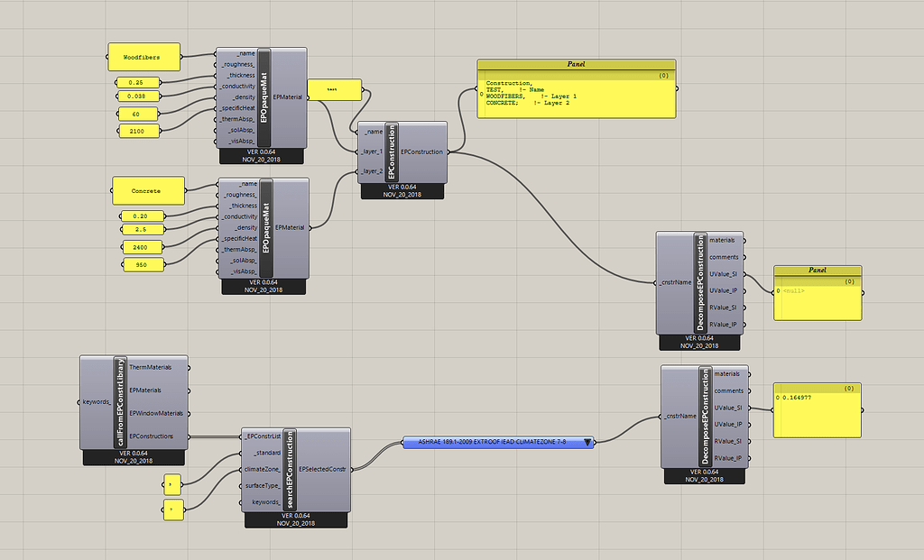Select the panel with value 2.5
924x560 pixels.
click(x=142, y=229)
